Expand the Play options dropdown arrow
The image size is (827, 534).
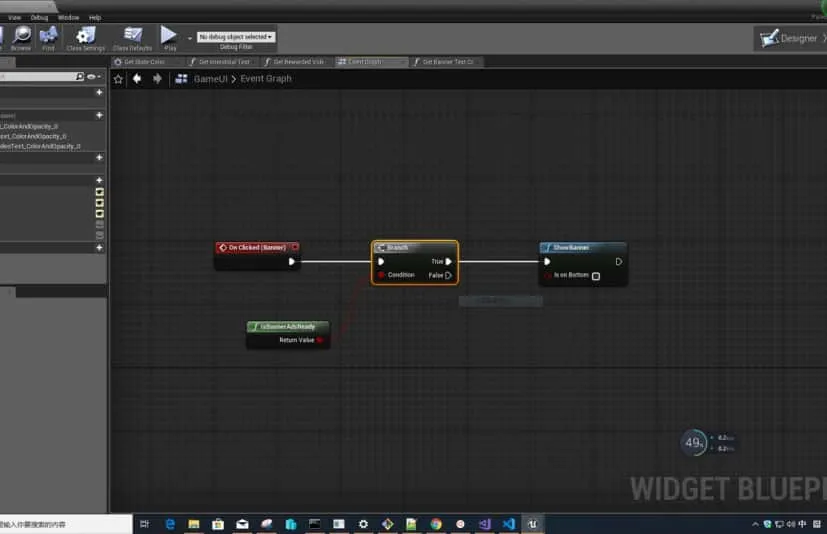pos(190,38)
